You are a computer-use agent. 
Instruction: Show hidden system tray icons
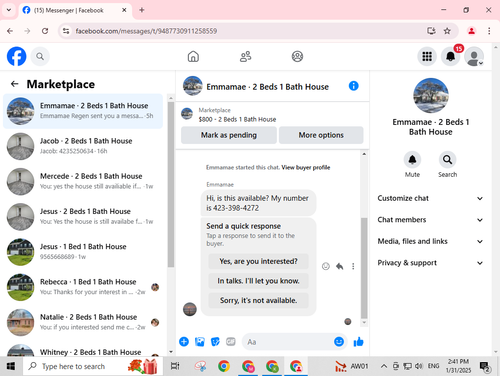384,366
